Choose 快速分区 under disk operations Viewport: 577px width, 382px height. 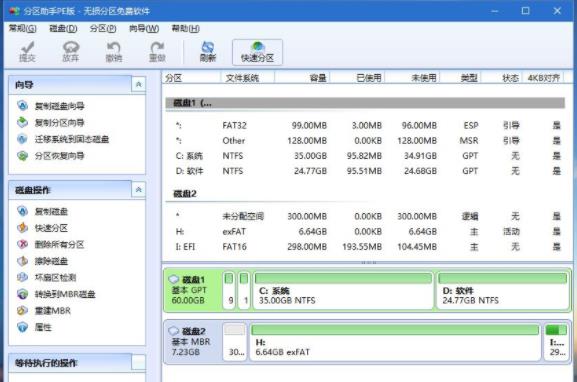click(42, 228)
